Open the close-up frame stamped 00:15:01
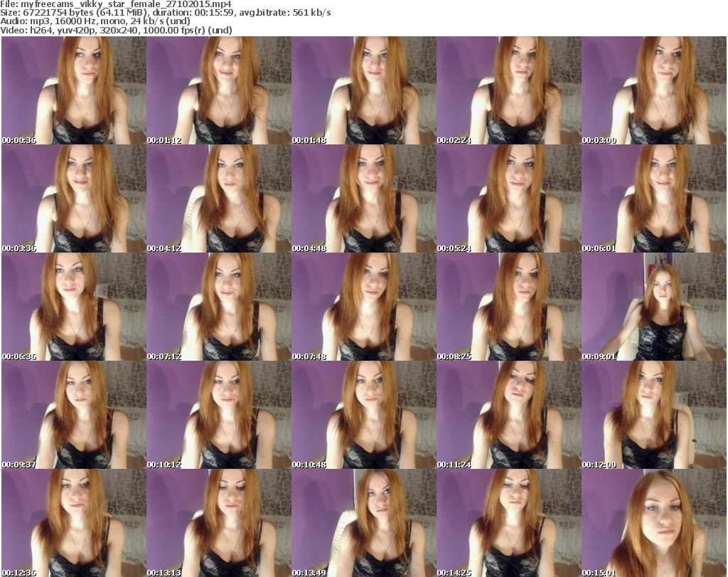Image resolution: width=728 pixels, height=577 pixels. [x=654, y=523]
